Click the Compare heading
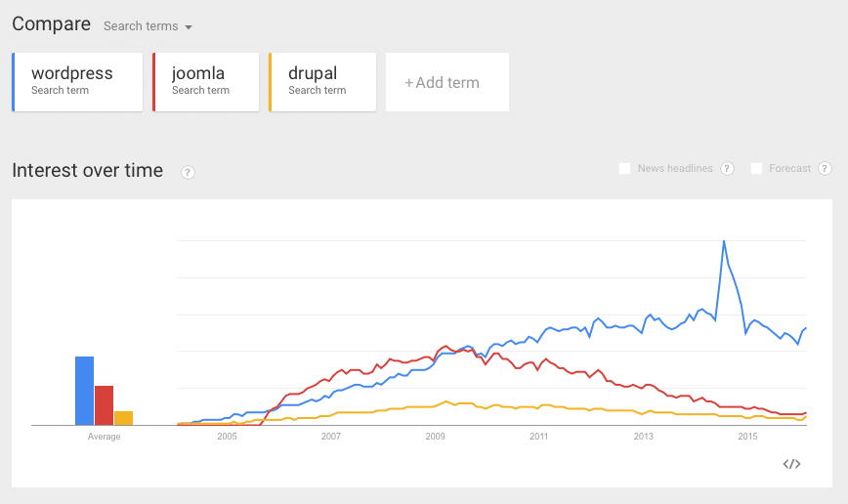 tap(51, 24)
